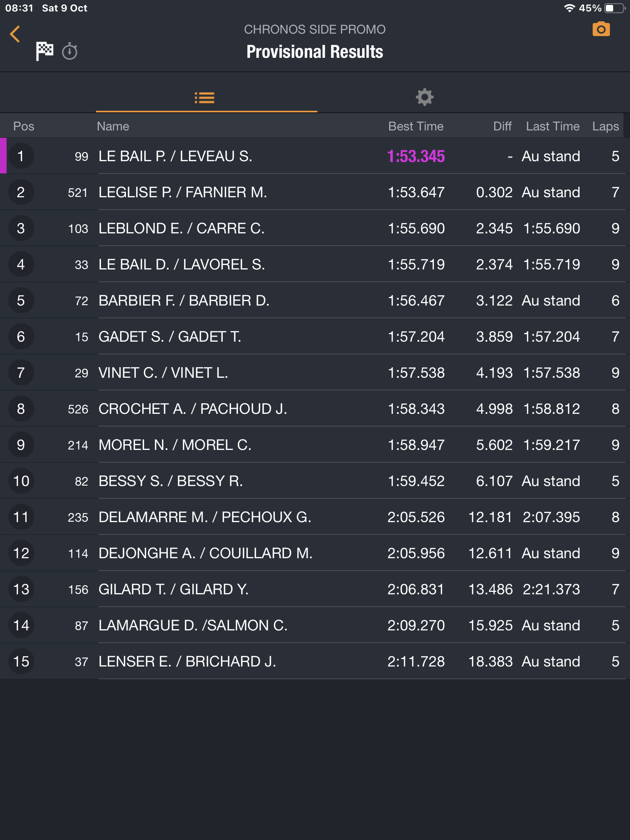Tap purple best time 1:53.345
The height and width of the screenshot is (840, 630).
(416, 156)
